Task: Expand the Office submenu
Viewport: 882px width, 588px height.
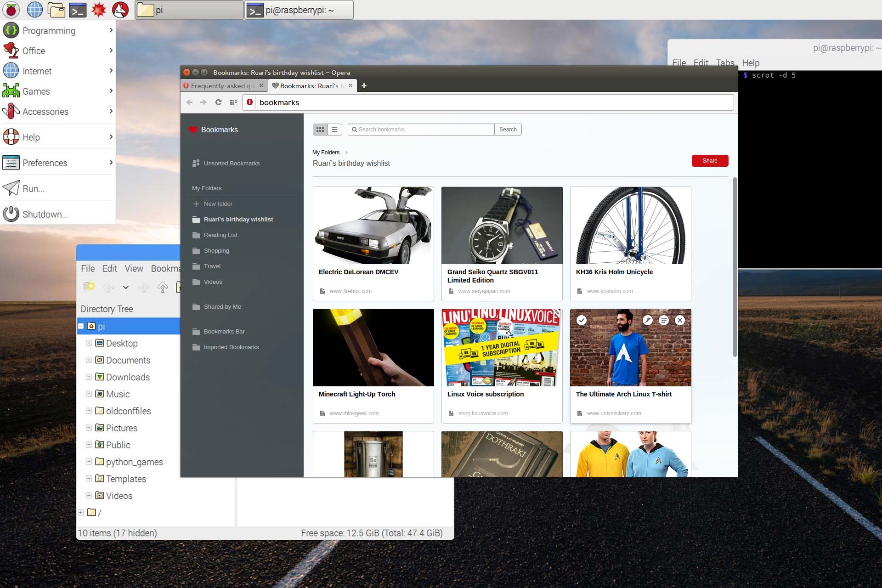Action: pos(58,51)
